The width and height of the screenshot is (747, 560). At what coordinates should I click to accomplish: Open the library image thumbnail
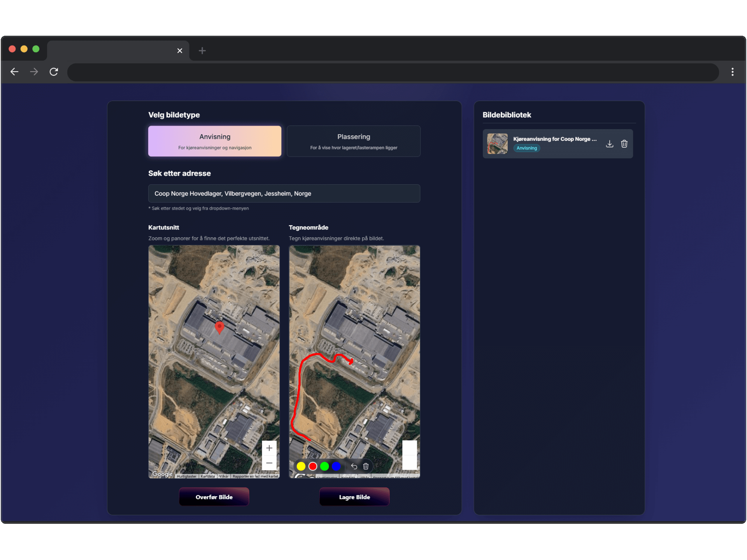[x=497, y=143]
